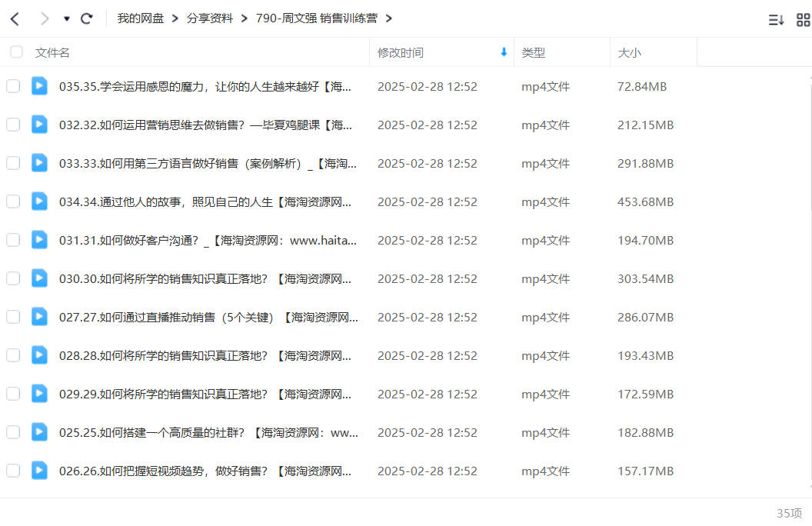Click video icon of file 025.25
Screen dimensions: 812x526
[39, 432]
